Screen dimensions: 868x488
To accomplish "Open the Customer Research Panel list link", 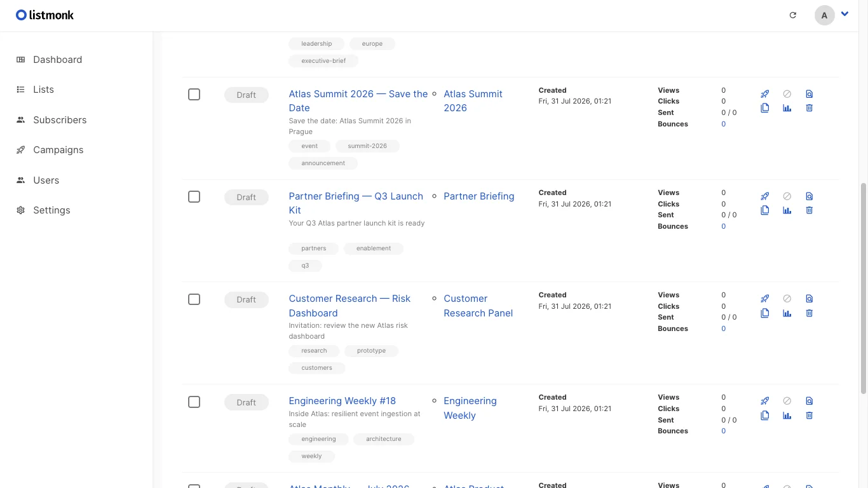I will point(478,306).
